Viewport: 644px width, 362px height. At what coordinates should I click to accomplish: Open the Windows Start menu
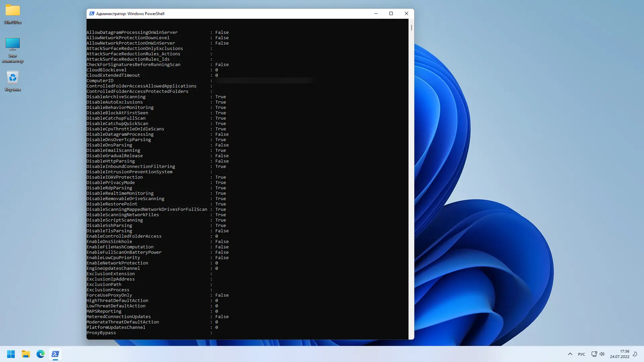[11, 354]
